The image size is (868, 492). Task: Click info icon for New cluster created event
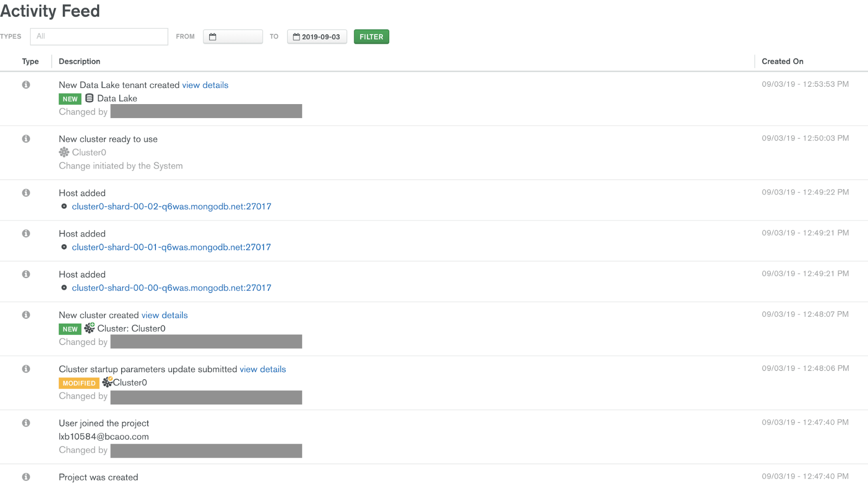click(26, 315)
